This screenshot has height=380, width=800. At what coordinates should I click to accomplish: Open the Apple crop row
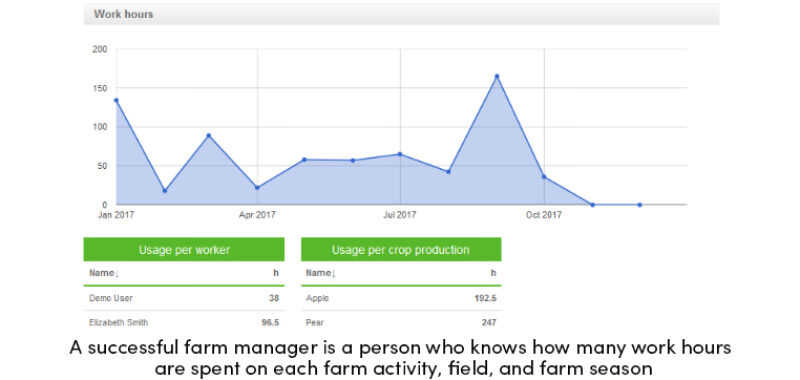tap(401, 298)
